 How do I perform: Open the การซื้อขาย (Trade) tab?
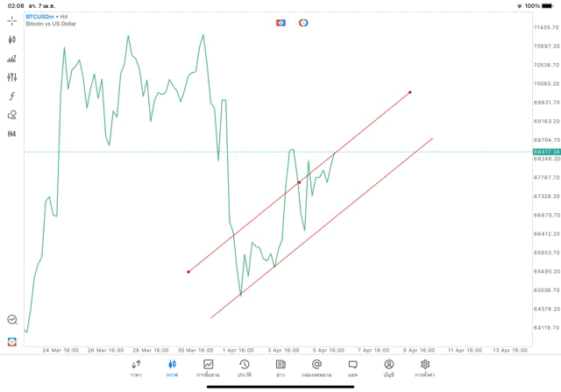[x=208, y=367]
